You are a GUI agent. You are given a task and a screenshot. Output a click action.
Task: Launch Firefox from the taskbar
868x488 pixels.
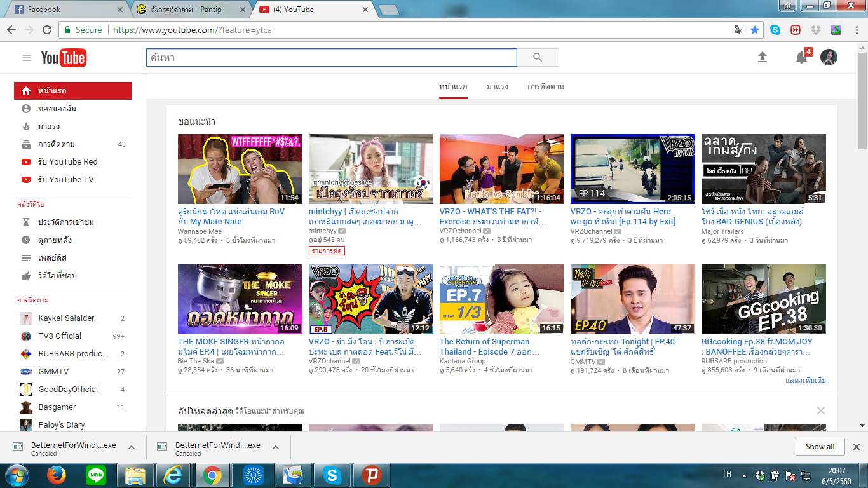click(x=57, y=475)
